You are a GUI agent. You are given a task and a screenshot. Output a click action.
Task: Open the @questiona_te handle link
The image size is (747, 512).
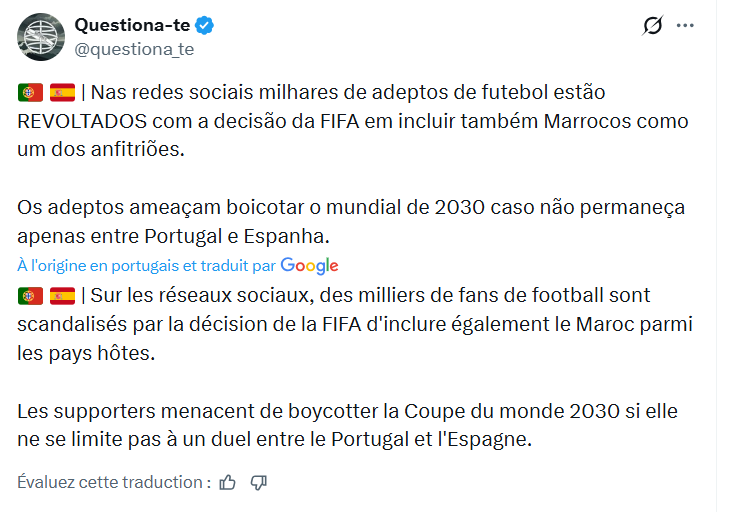tap(135, 48)
